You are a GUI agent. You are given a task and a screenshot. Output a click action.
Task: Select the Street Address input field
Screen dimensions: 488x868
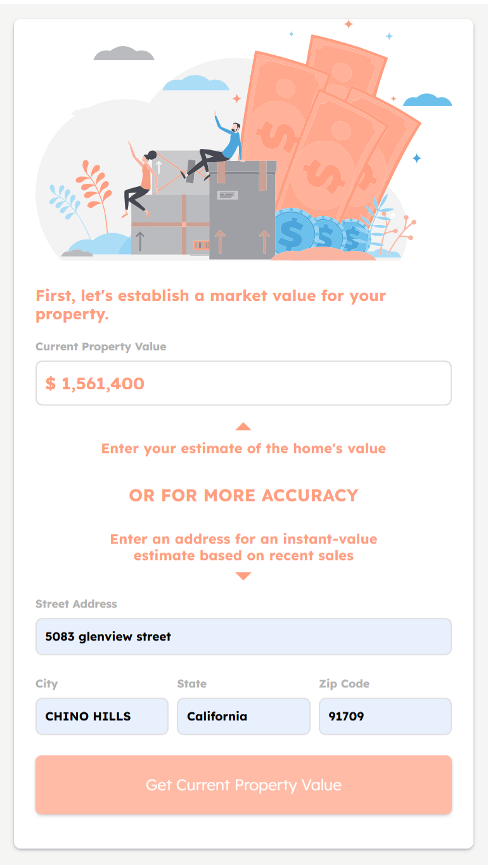(x=243, y=636)
